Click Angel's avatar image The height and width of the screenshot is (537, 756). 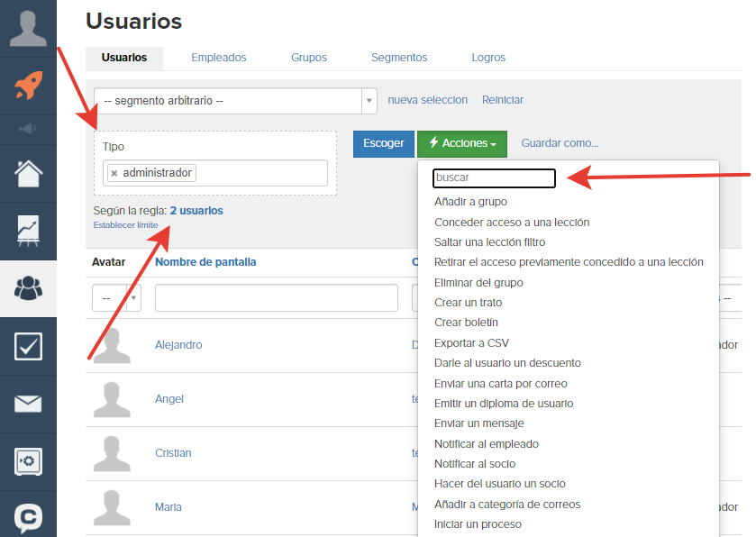coord(112,400)
